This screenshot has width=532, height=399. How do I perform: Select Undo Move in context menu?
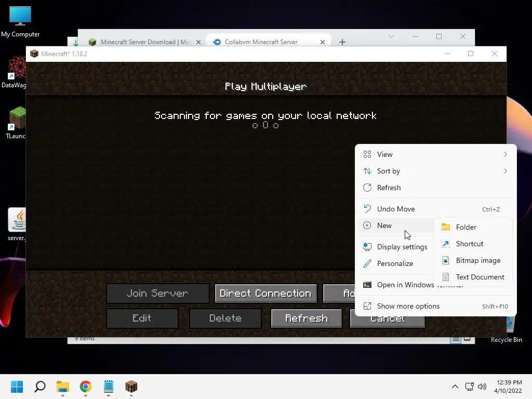coord(435,209)
